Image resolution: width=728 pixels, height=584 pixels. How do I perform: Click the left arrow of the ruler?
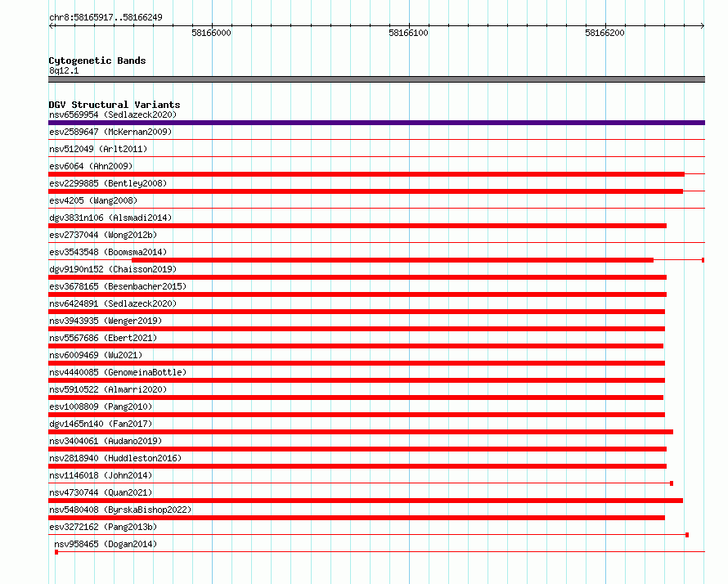(52, 26)
